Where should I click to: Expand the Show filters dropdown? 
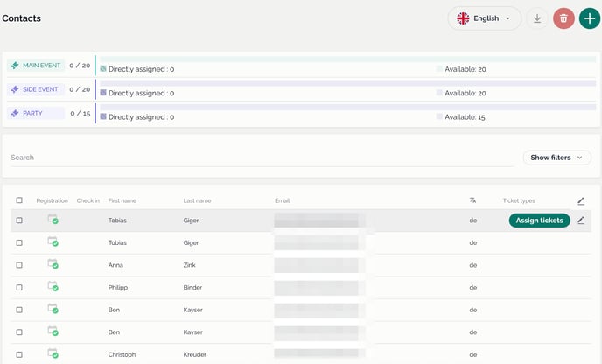[x=556, y=157]
